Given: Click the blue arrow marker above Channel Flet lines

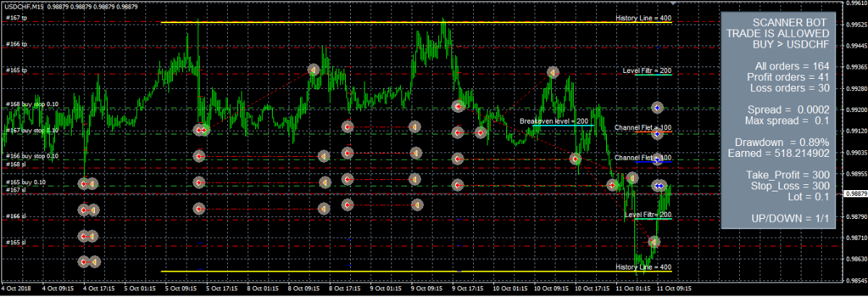Looking at the screenshot, I should [x=657, y=106].
